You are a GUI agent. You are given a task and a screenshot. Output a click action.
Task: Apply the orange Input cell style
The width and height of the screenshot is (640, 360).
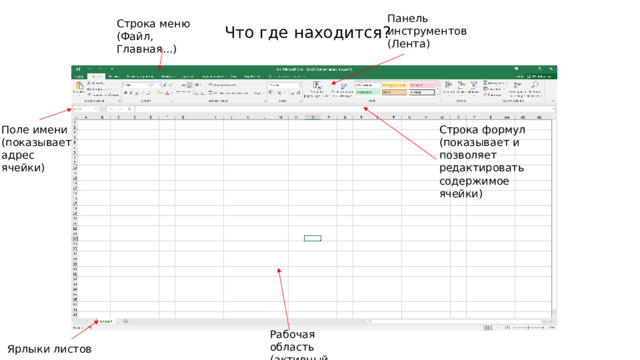pos(394,92)
